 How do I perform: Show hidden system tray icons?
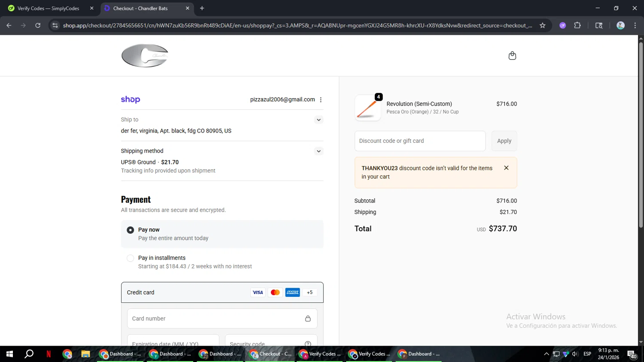(547, 354)
